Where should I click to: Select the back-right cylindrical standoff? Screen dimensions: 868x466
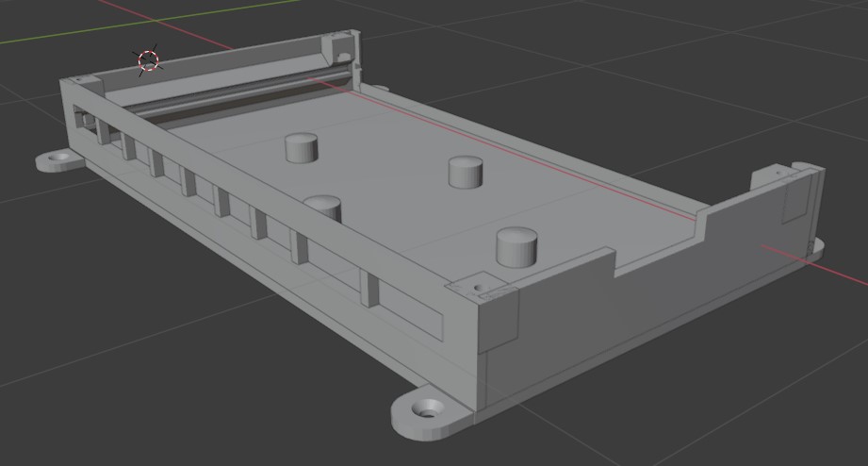click(465, 172)
